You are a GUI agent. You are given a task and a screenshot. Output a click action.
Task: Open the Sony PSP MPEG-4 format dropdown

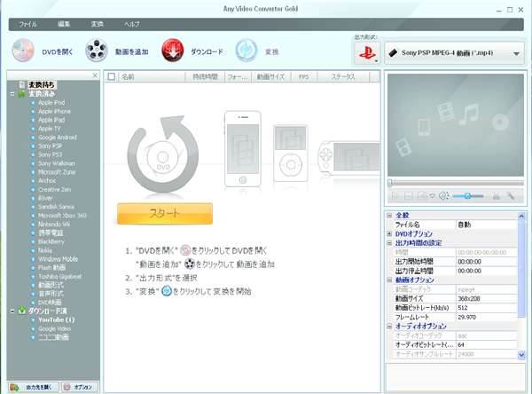(454, 53)
